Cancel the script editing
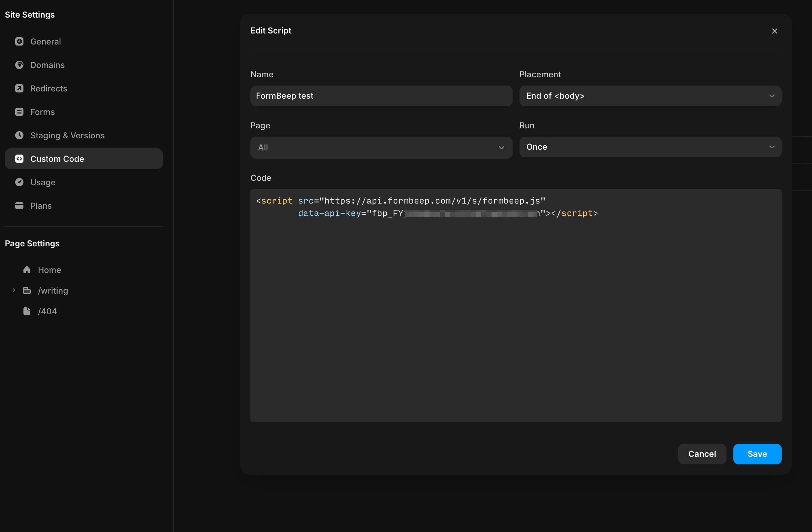812x532 pixels. click(x=702, y=454)
